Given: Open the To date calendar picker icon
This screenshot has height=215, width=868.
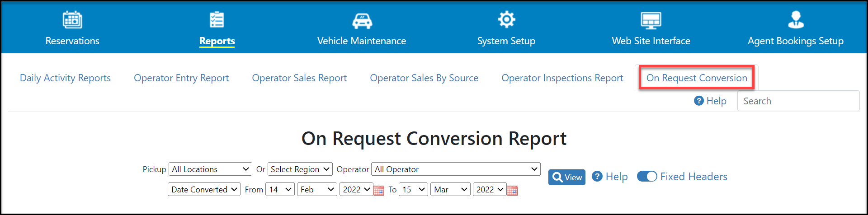Looking at the screenshot, I should click(512, 190).
